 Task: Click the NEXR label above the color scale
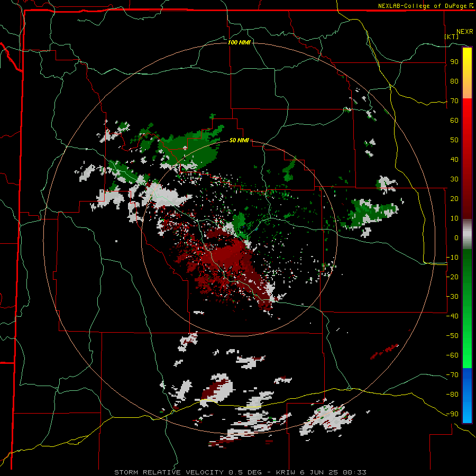(x=464, y=32)
